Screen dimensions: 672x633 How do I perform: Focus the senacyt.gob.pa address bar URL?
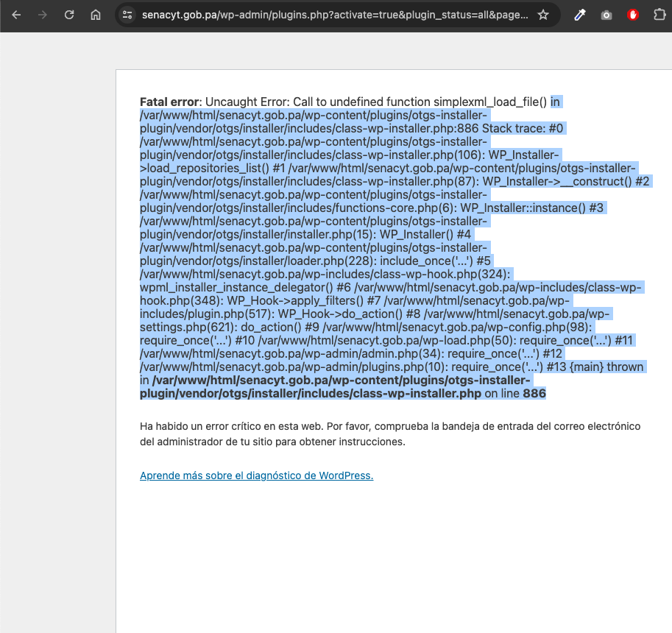tap(335, 15)
